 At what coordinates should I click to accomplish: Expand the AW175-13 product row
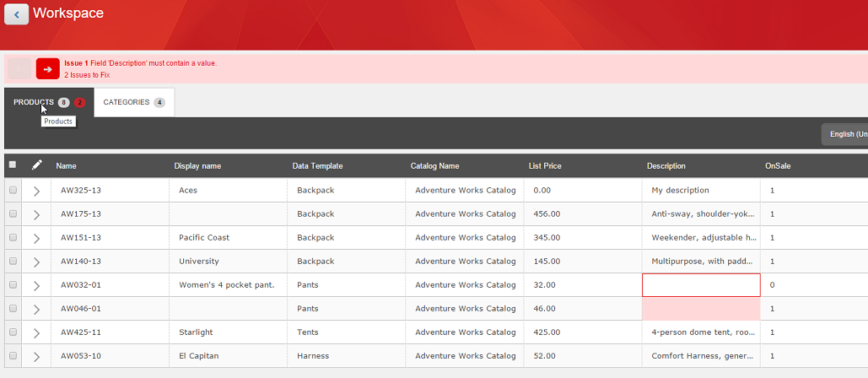pyautogui.click(x=36, y=214)
